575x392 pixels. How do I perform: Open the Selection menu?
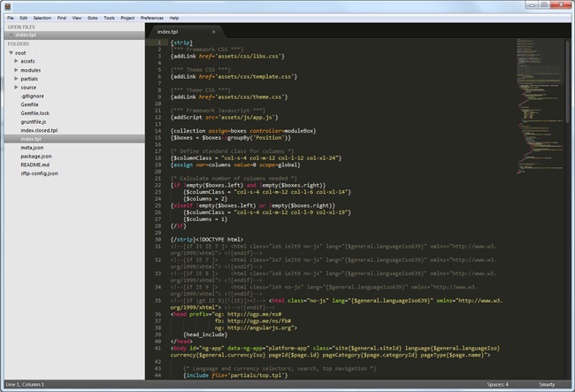pyautogui.click(x=42, y=18)
